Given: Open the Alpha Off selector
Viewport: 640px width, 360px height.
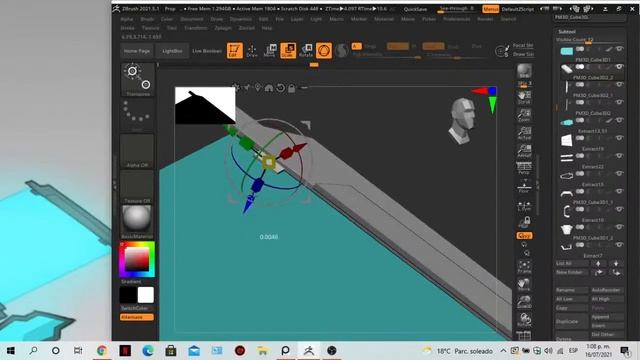Looking at the screenshot, I should (x=137, y=151).
